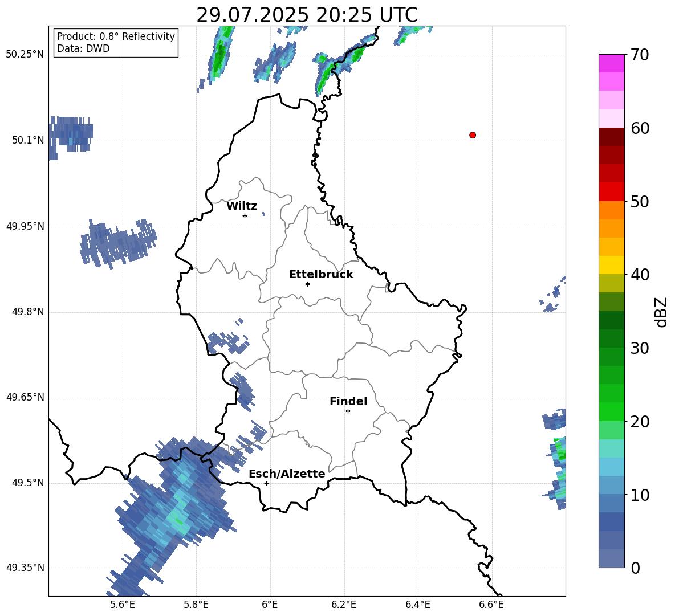Viewport: 675px width, 616px height.
Task: Click the Wiltz station cross marker
Action: point(245,215)
